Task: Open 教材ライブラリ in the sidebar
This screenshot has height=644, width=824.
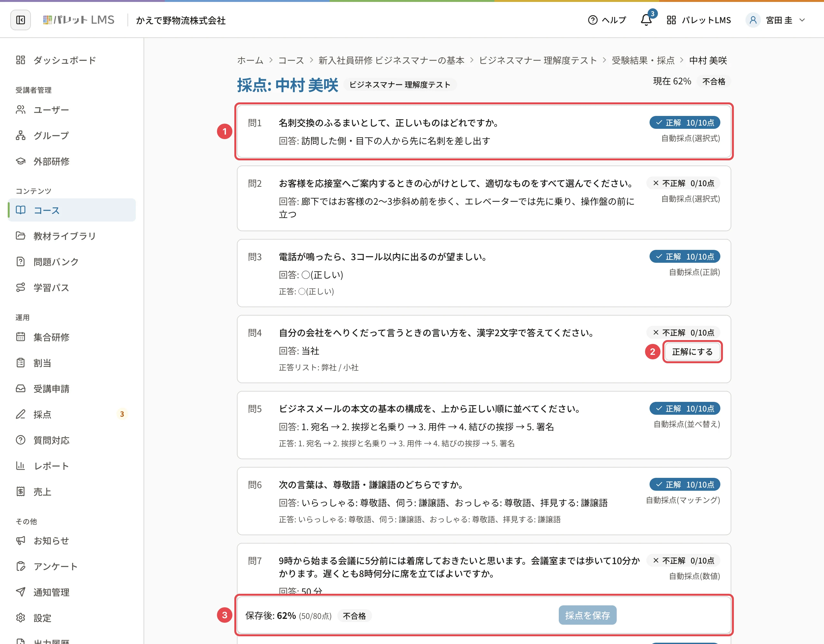Action: coord(72,236)
